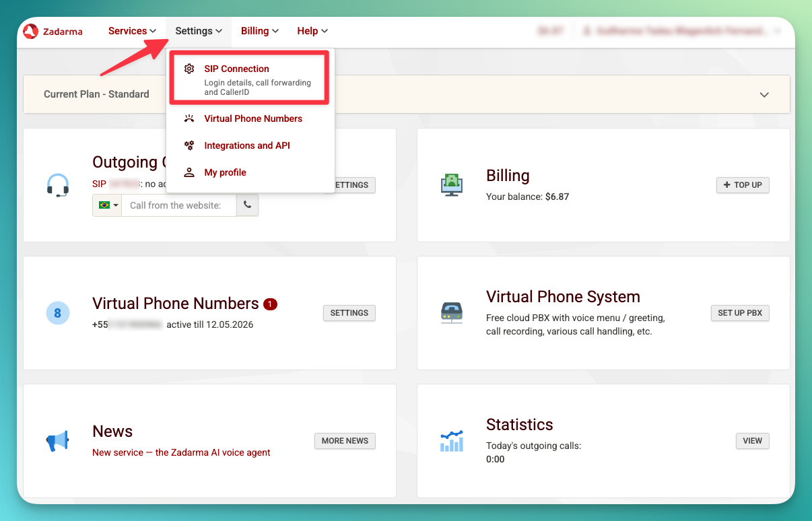The height and width of the screenshot is (521, 812).
Task: Click "Today's outgoing calls:" text
Action: point(533,446)
